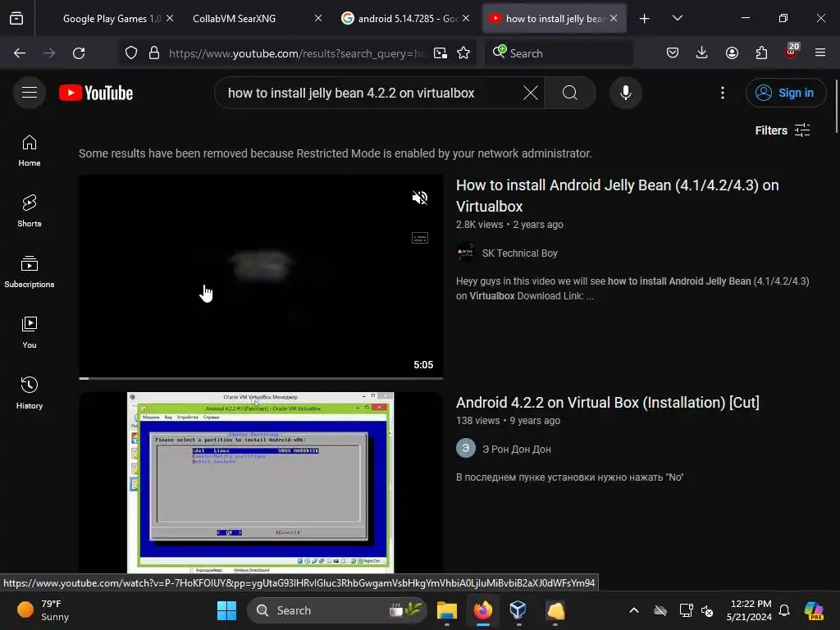Image resolution: width=840 pixels, height=630 pixels.
Task: Open File Explorer from taskbar
Action: point(447,610)
